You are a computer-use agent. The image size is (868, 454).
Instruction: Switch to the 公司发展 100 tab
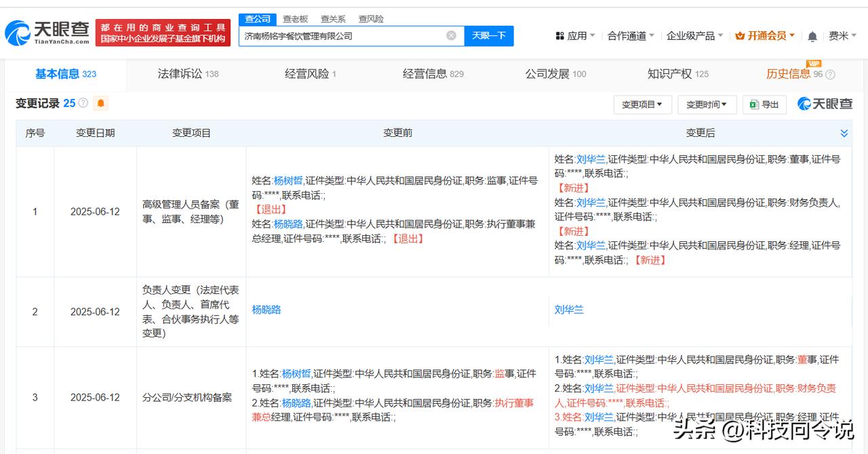[555, 74]
